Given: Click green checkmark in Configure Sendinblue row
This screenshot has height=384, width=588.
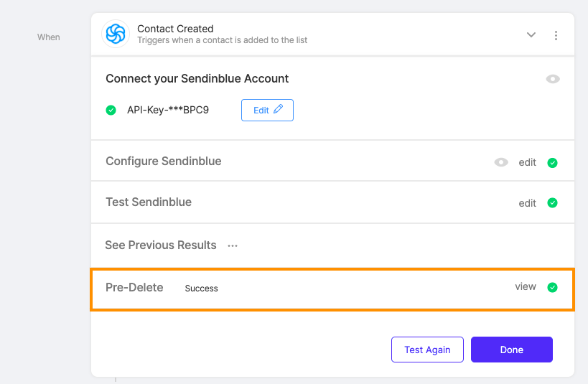Looking at the screenshot, I should [x=552, y=163].
